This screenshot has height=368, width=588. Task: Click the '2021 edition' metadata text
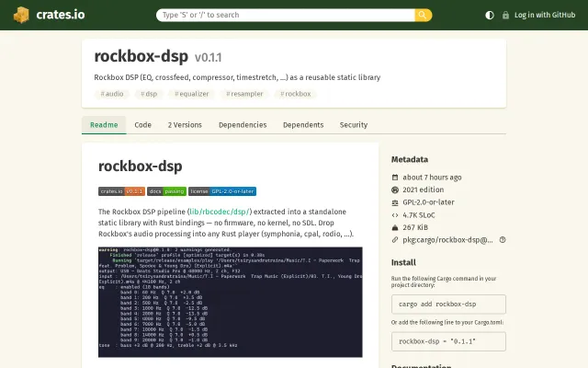coord(423,190)
